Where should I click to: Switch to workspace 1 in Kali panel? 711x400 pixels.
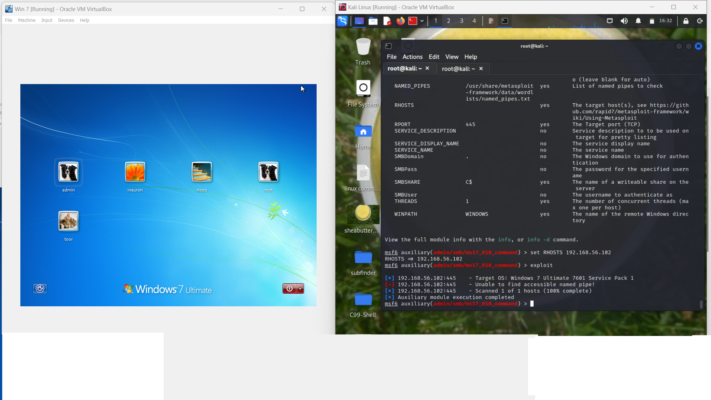[x=435, y=21]
